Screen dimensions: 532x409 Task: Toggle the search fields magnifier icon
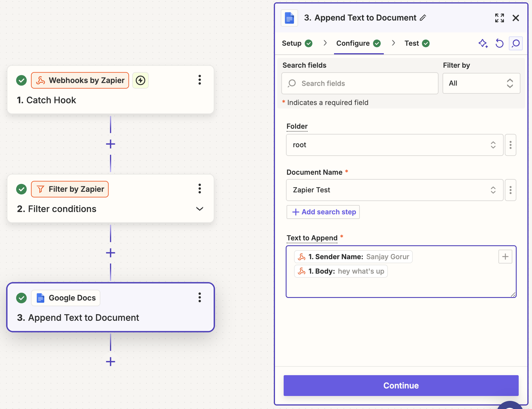(x=516, y=43)
